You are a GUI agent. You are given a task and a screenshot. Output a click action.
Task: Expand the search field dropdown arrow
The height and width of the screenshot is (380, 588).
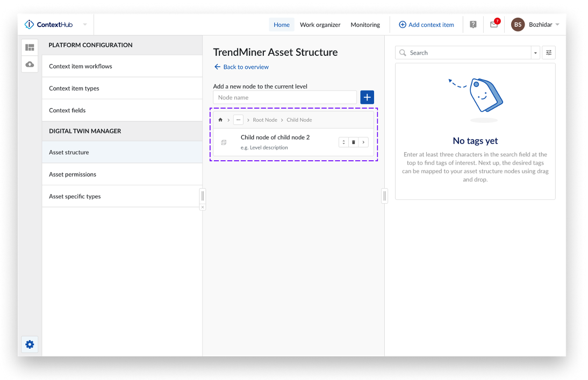pyautogui.click(x=535, y=53)
